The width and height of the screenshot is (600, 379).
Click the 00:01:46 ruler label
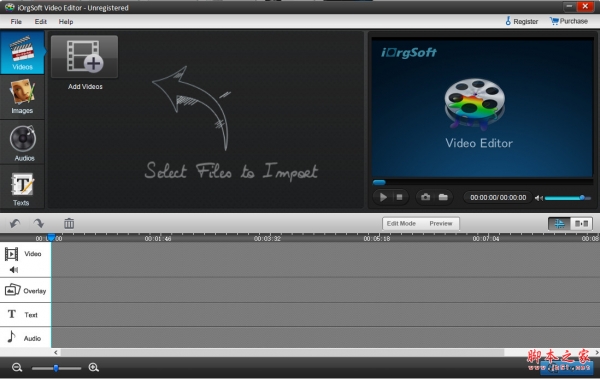click(158, 239)
